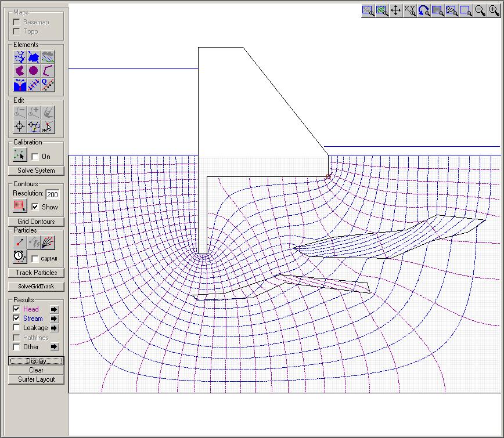504x438 pixels.
Task: Click the calibration points picker icon
Action: (x=20, y=155)
